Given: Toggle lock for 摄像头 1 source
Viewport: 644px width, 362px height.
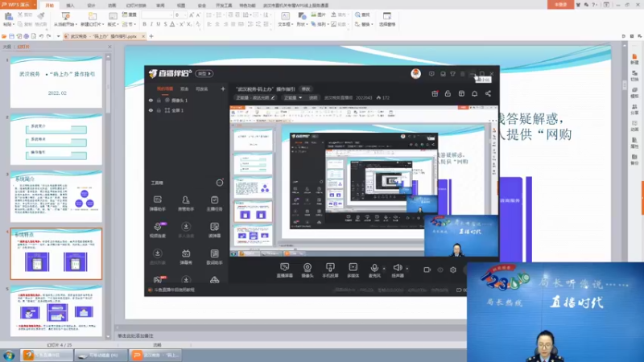Looking at the screenshot, I should point(159,100).
